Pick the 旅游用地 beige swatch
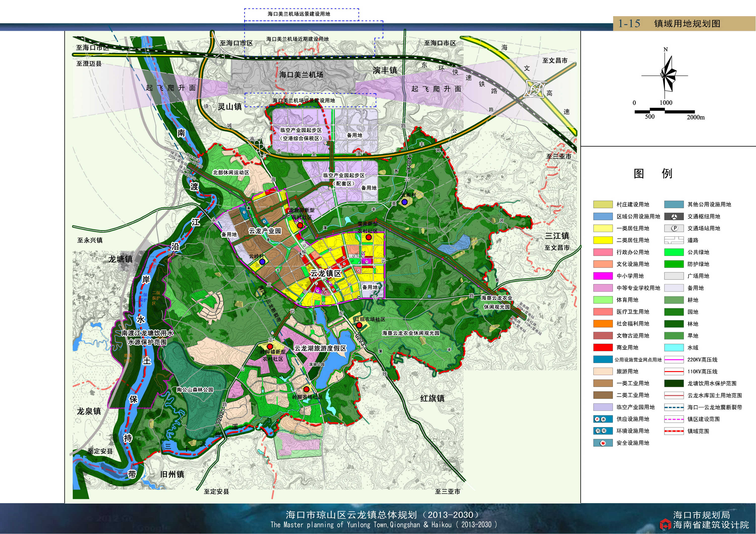The width and height of the screenshot is (756, 534). [603, 372]
